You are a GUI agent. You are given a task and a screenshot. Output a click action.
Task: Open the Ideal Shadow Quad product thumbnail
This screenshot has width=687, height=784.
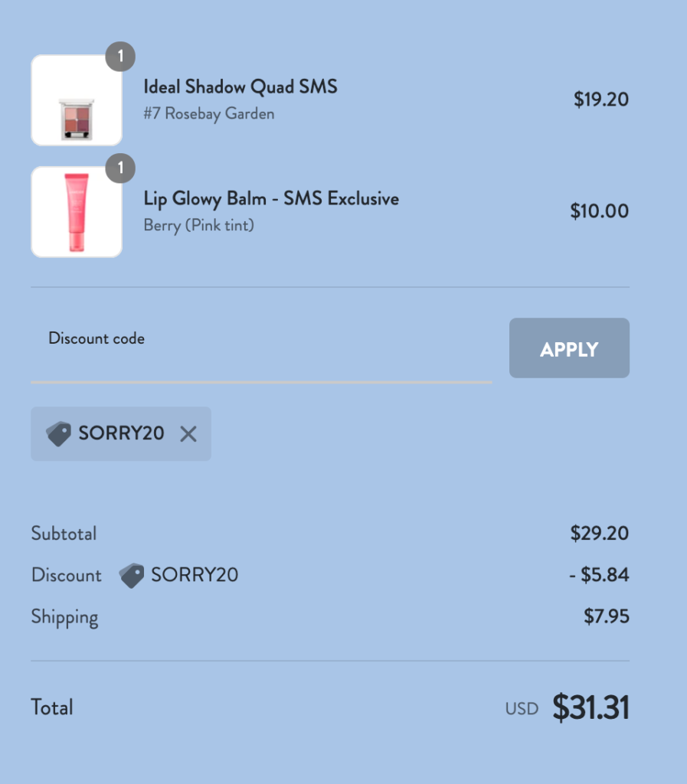(x=77, y=100)
